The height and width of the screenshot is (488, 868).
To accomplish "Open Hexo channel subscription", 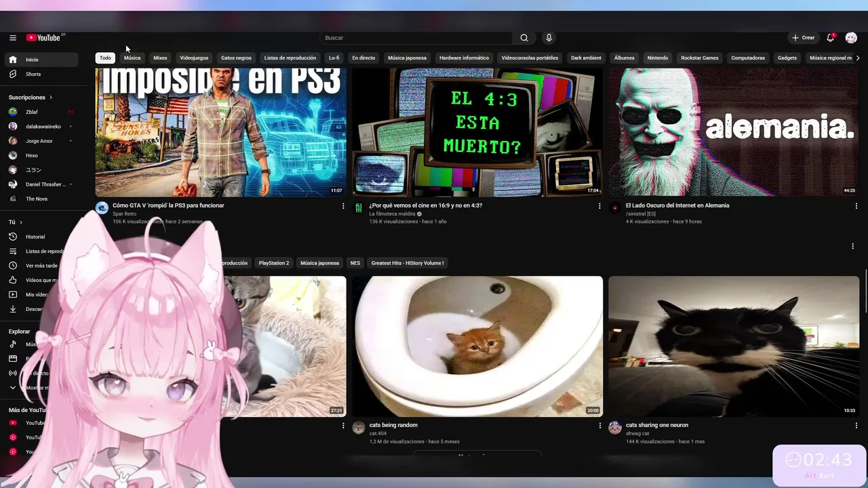I will pos(41,155).
